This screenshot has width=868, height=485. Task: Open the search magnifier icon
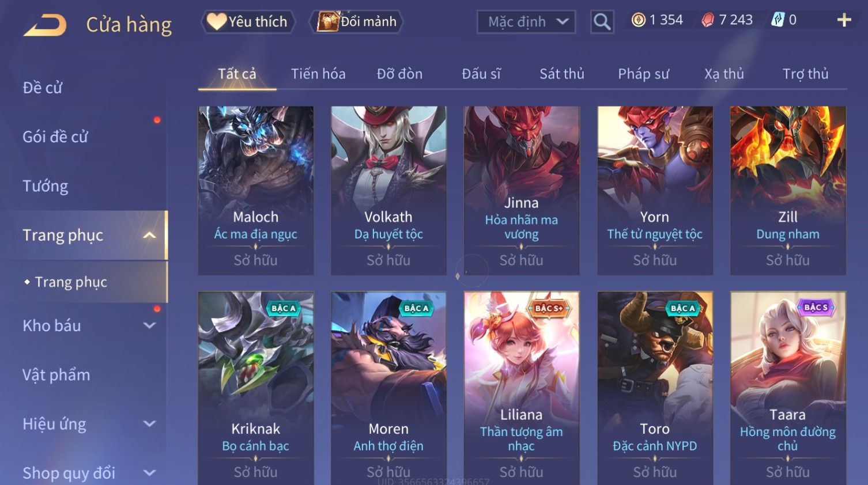click(x=602, y=22)
